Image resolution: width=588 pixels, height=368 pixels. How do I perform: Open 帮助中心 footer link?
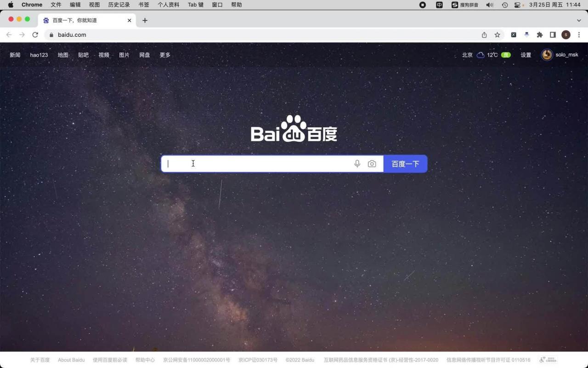tap(145, 360)
